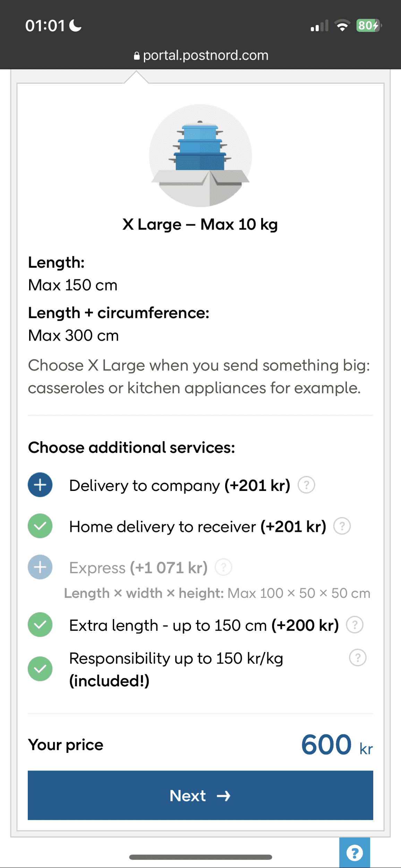
Task: Select the Home delivery to receiver label
Action: click(x=162, y=527)
